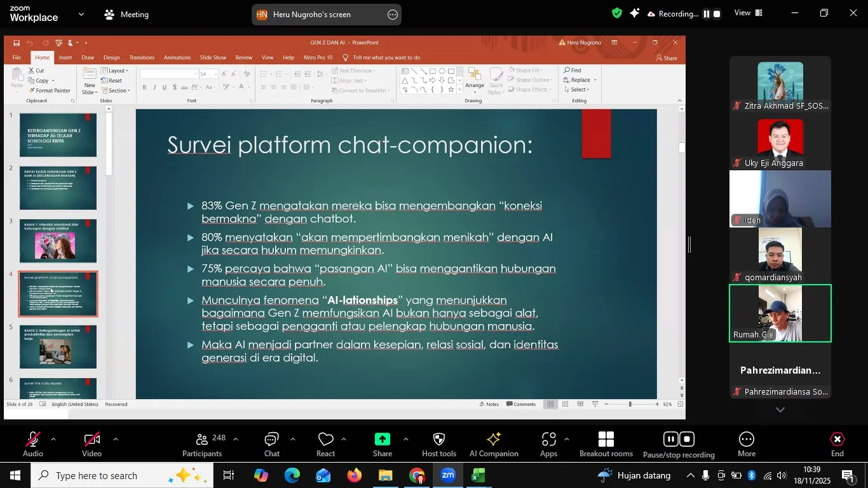Expand the Audio options arrow

pos(53,439)
